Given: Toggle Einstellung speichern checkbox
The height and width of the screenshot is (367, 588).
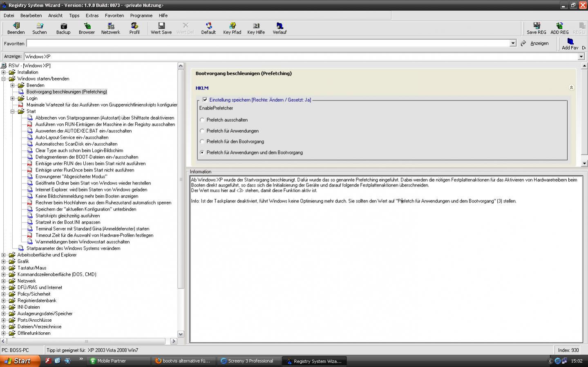Looking at the screenshot, I should tap(205, 100).
